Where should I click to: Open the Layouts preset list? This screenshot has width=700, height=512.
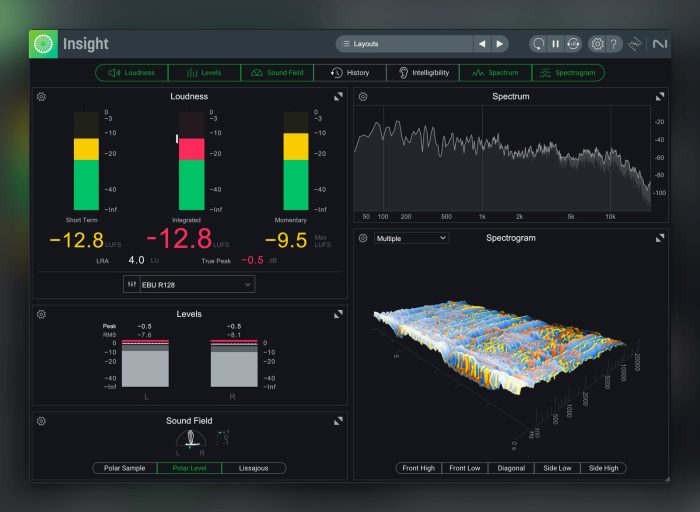(x=404, y=44)
